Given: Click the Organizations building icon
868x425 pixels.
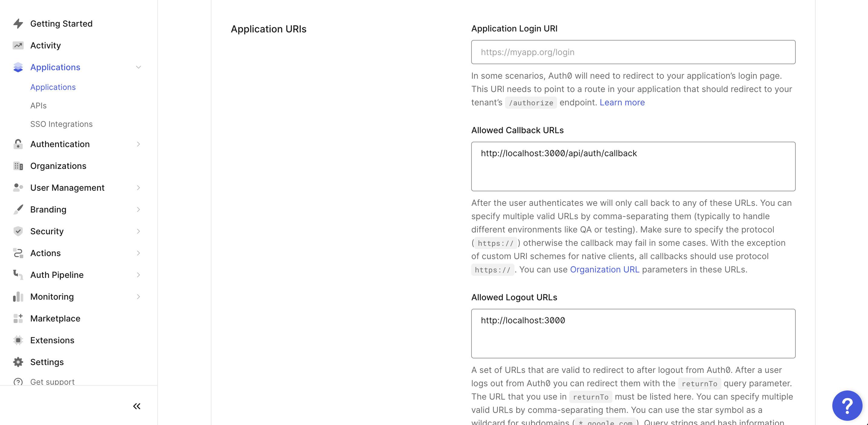Looking at the screenshot, I should [x=18, y=166].
